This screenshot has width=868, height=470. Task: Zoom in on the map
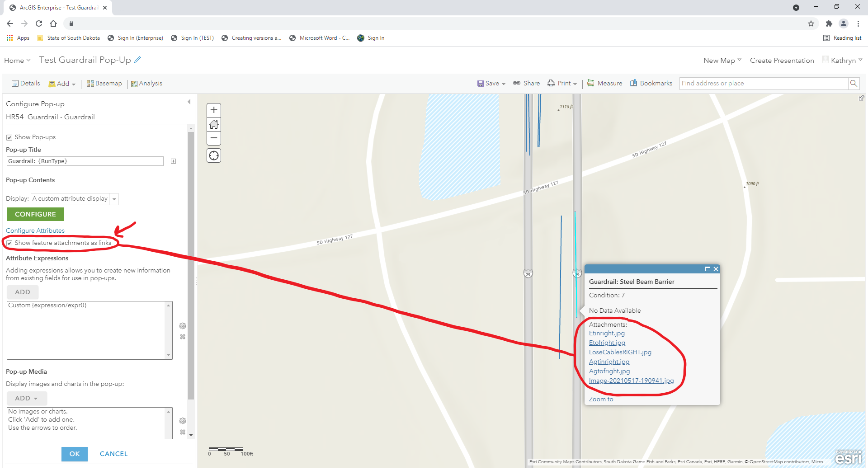[214, 110]
